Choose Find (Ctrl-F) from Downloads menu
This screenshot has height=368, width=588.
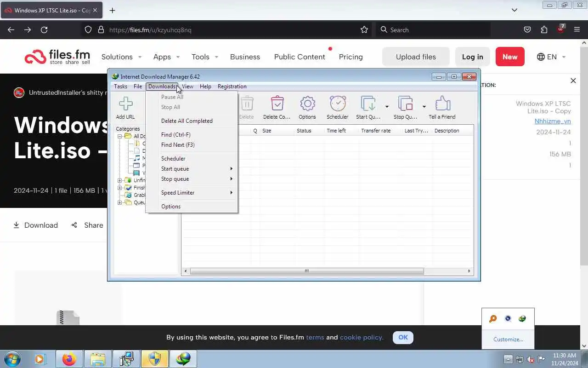[192, 135]
